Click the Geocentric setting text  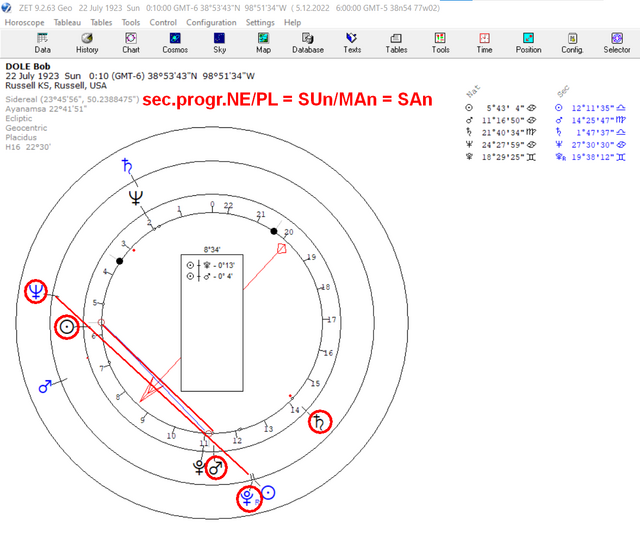pyautogui.click(x=26, y=128)
